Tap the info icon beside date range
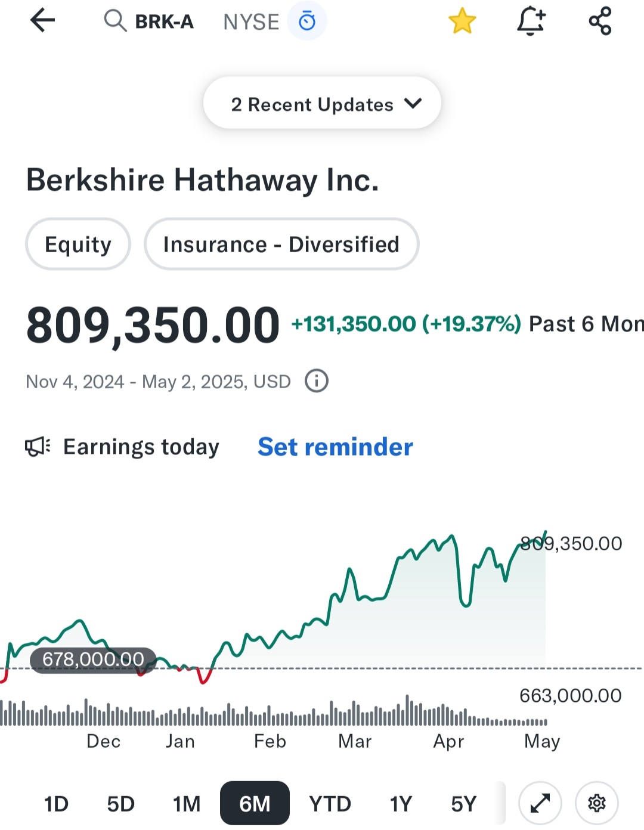Screen dimensions: 644x830 pyautogui.click(x=317, y=381)
